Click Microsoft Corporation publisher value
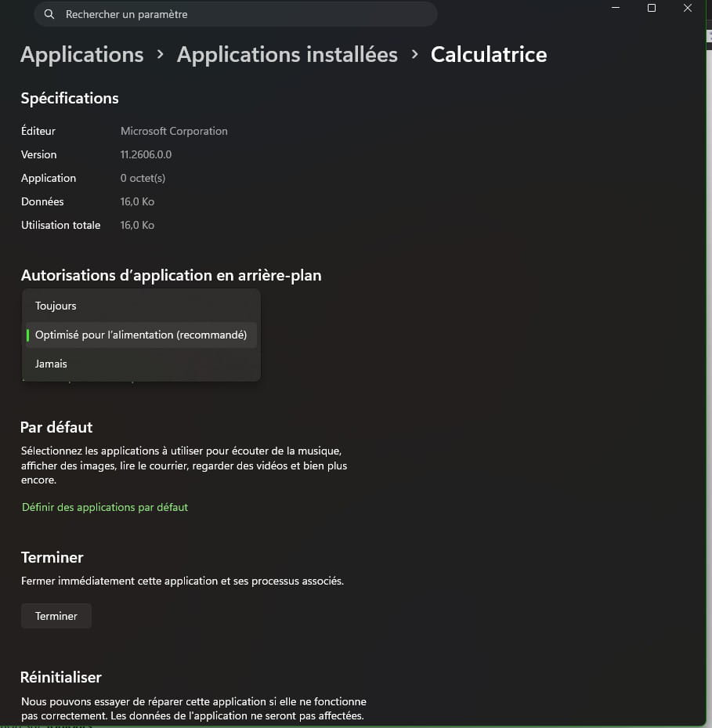This screenshot has width=712, height=728. point(174,131)
